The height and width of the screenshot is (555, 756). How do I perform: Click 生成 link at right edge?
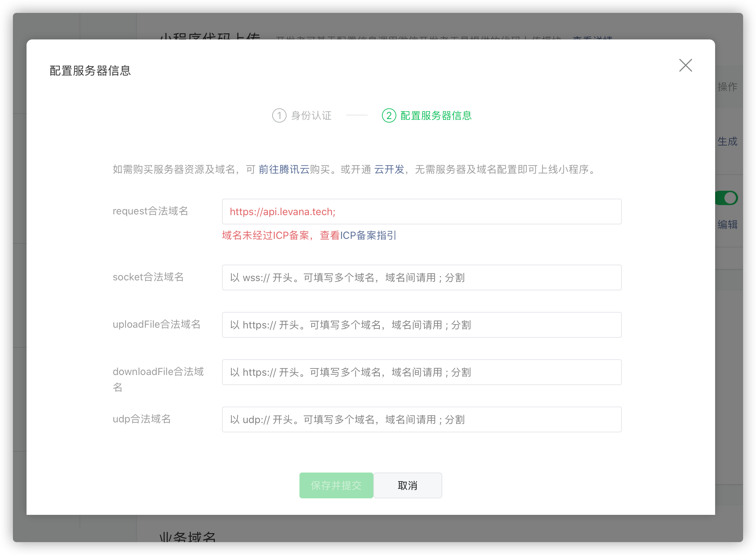727,142
